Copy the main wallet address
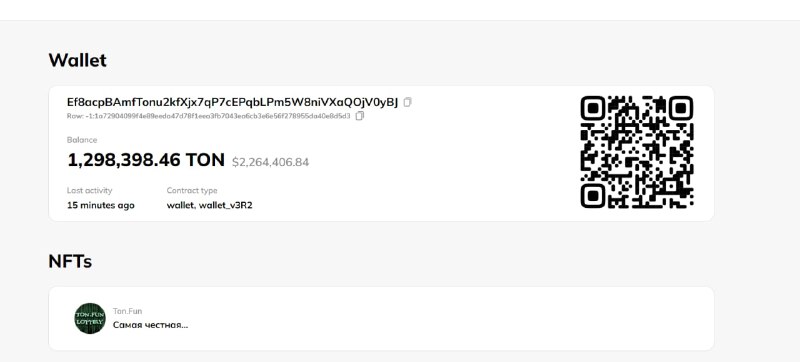This screenshot has width=800, height=362. (407, 102)
